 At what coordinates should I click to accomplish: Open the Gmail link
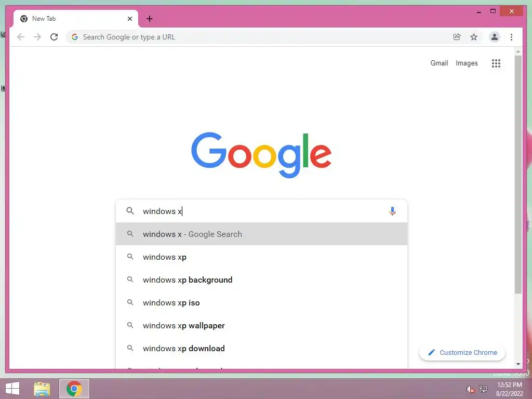tap(439, 63)
